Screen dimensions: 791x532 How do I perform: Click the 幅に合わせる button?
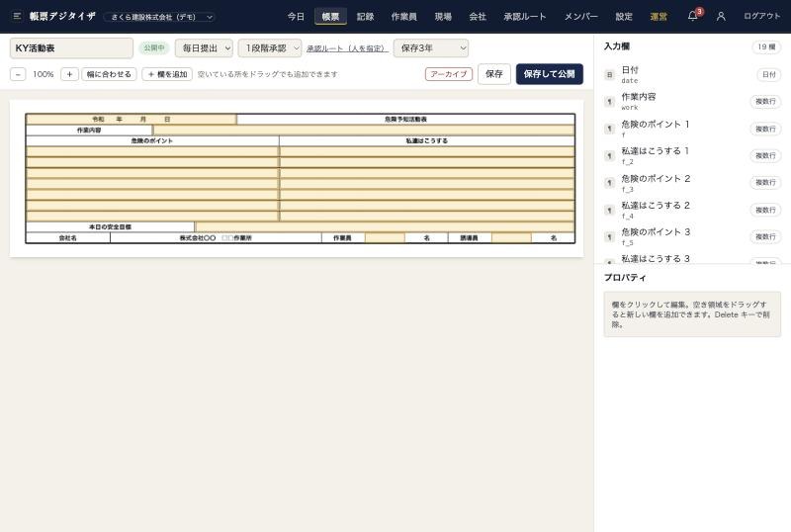(109, 74)
